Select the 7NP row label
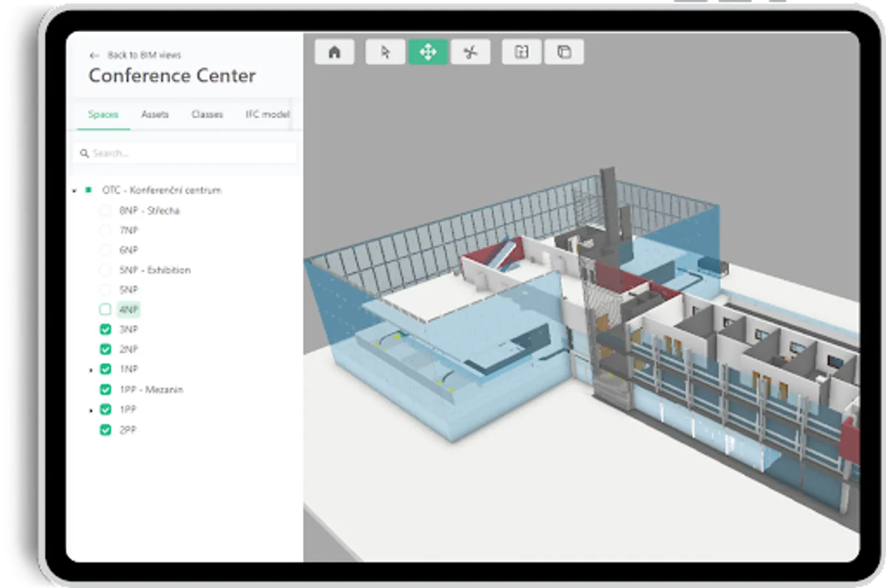The image size is (886, 588). 129,230
